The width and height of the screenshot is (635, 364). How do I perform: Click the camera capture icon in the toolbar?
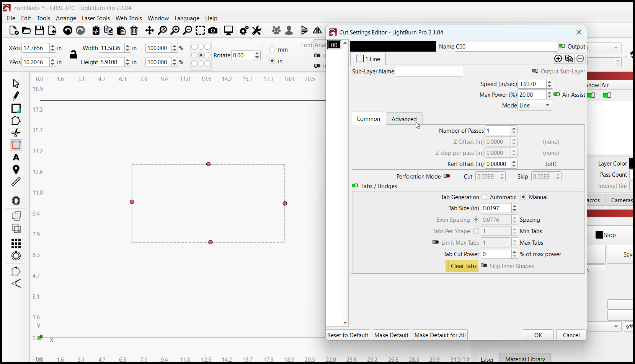(x=213, y=31)
